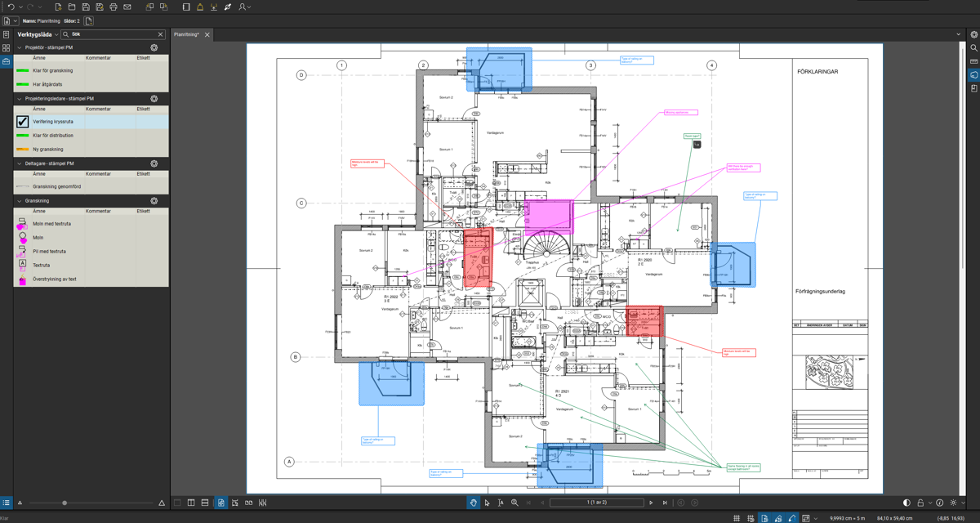Split view horizontally icon
This screenshot has width=980, height=523.
[205, 503]
